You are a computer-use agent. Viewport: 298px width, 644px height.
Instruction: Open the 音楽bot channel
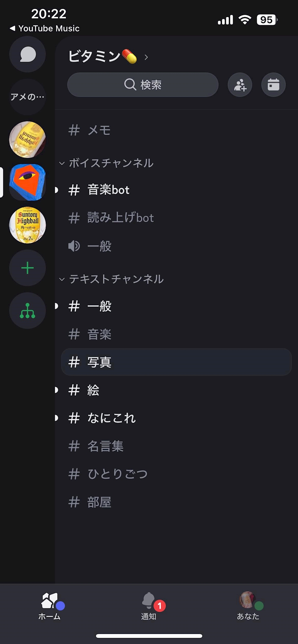click(108, 190)
